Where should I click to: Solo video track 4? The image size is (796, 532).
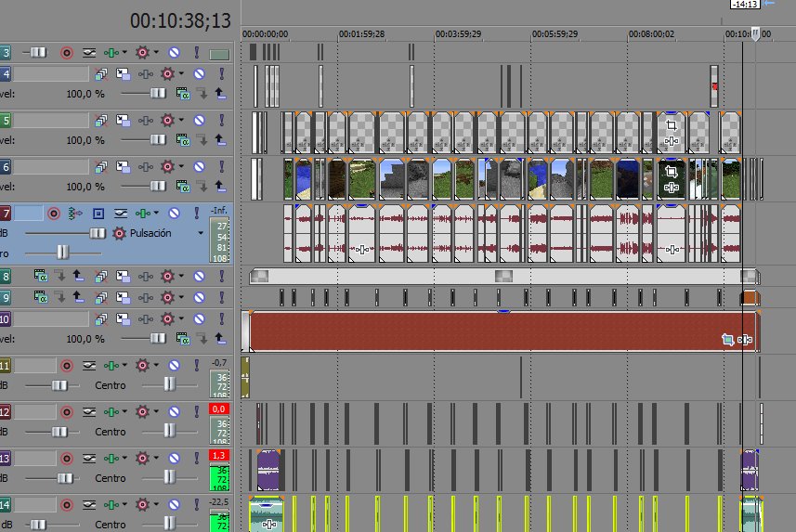click(221, 74)
